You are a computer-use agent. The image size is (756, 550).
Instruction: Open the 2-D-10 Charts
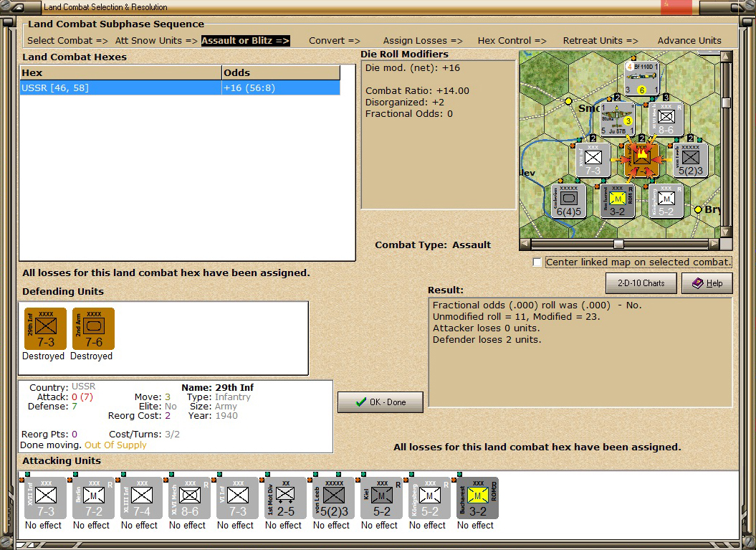pos(641,283)
